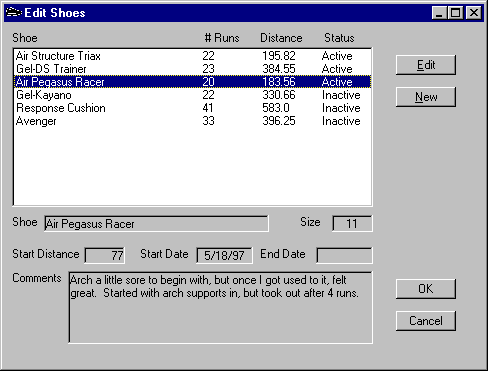Viewport: 488px width, 371px height.
Task: Click the Distance column header
Action: 281,38
